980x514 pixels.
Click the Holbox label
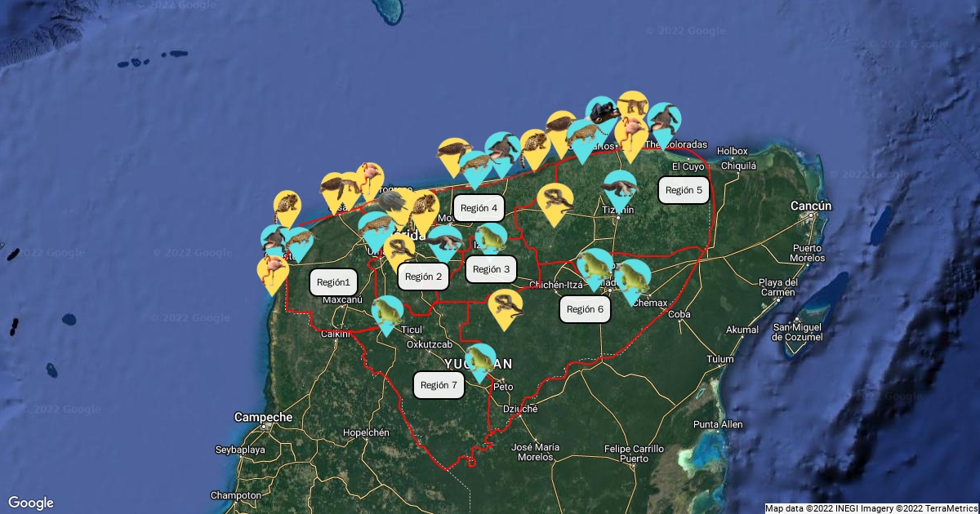pyautogui.click(x=733, y=151)
